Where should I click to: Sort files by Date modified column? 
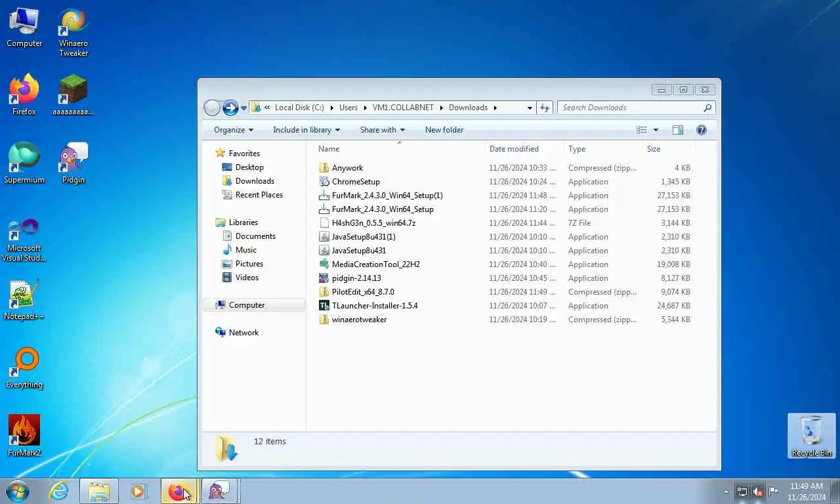pos(524,149)
